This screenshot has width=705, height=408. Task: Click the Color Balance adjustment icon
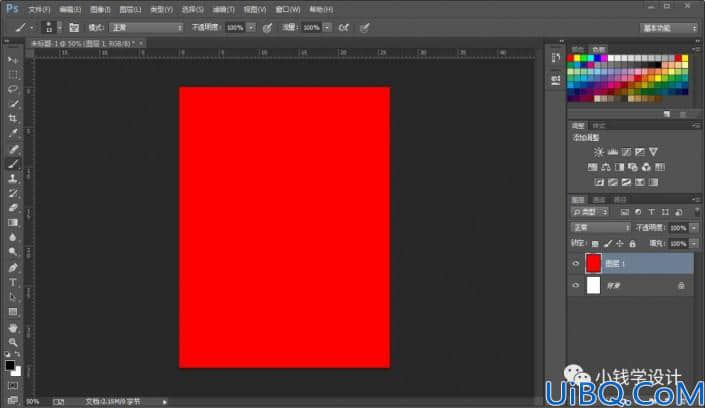pos(606,167)
